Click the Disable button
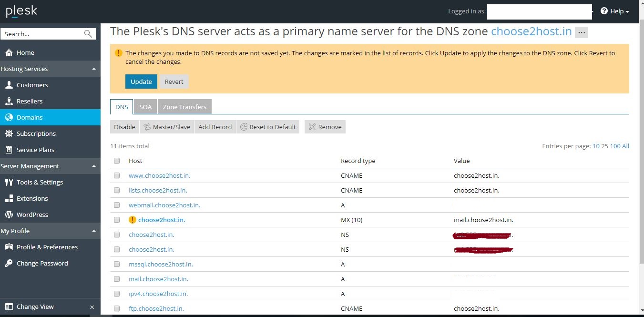644x317 pixels. (x=124, y=127)
